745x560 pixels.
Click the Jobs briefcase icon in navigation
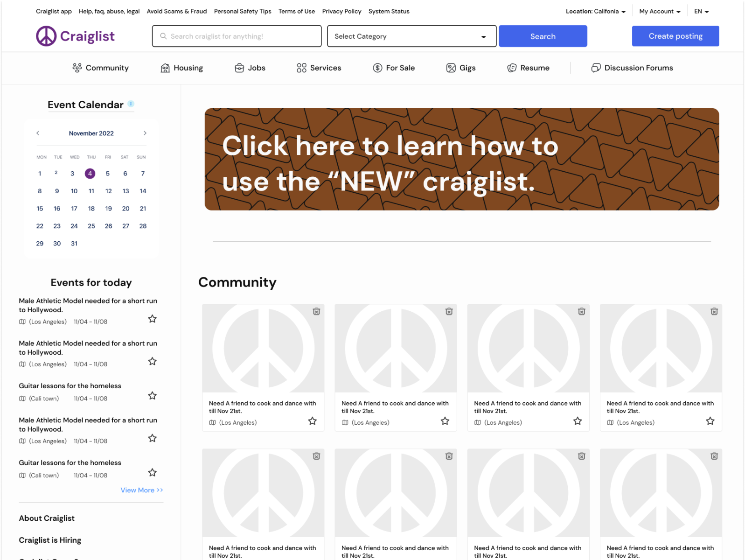(239, 68)
